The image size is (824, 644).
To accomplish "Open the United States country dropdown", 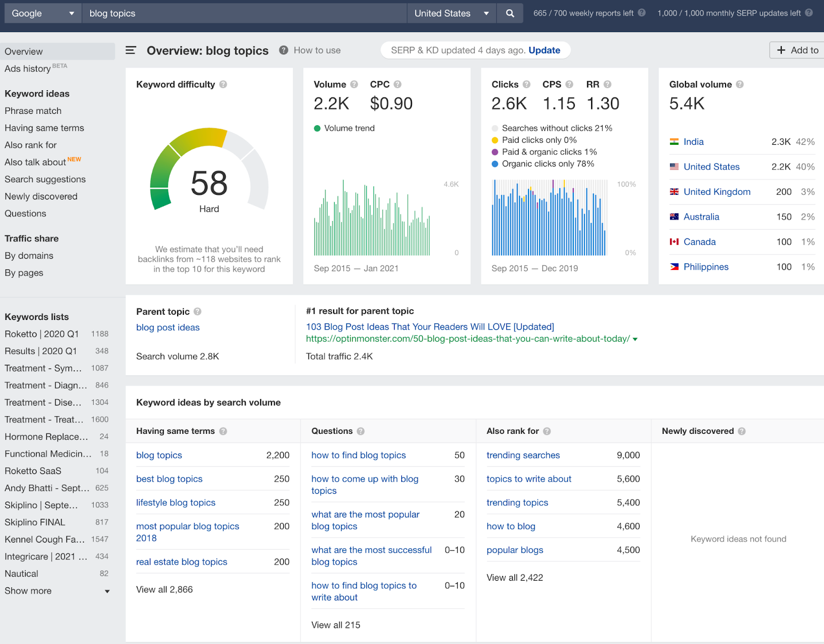I will pyautogui.click(x=451, y=13).
